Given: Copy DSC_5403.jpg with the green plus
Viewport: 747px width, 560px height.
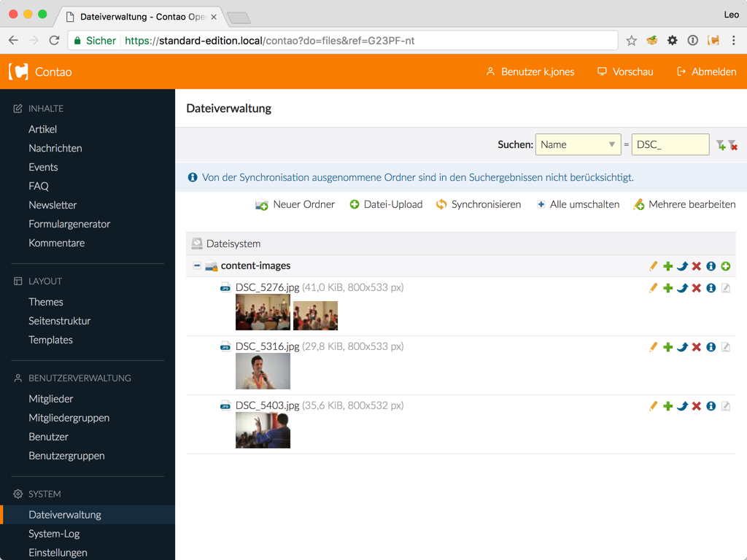Looking at the screenshot, I should 668,406.
